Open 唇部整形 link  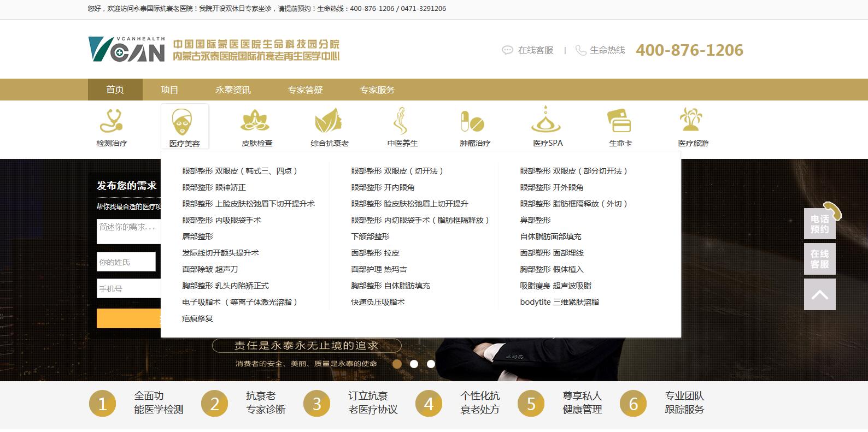tap(197, 236)
